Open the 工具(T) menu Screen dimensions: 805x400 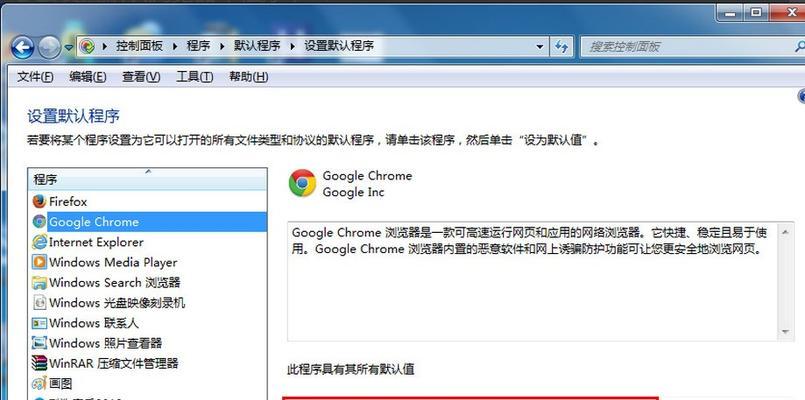pos(195,77)
